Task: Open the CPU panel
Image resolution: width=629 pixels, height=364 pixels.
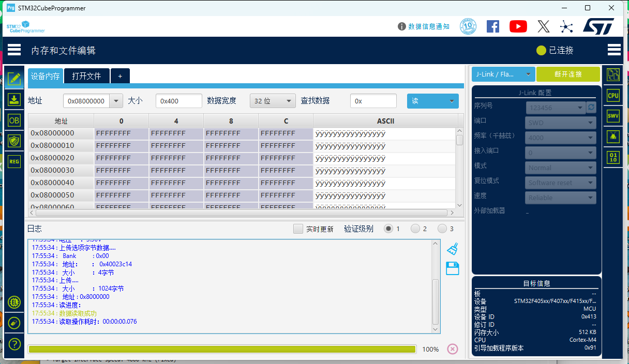Action: (613, 96)
